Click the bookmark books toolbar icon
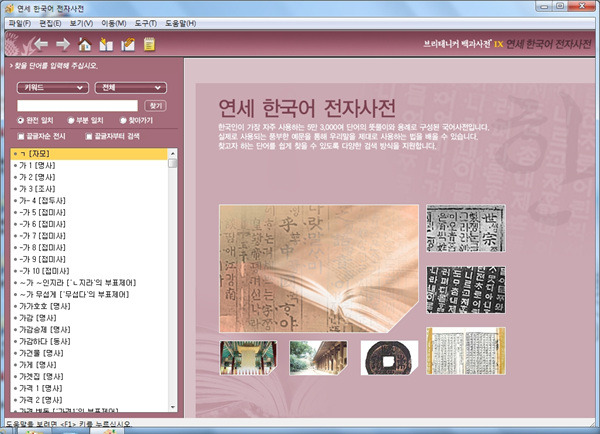Screen dimensions: 600x434 (106, 44)
